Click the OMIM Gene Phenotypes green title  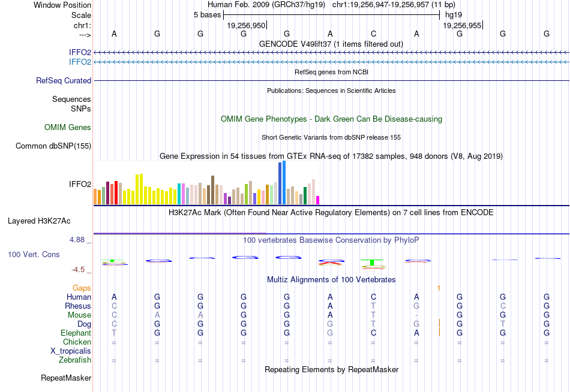click(331, 119)
